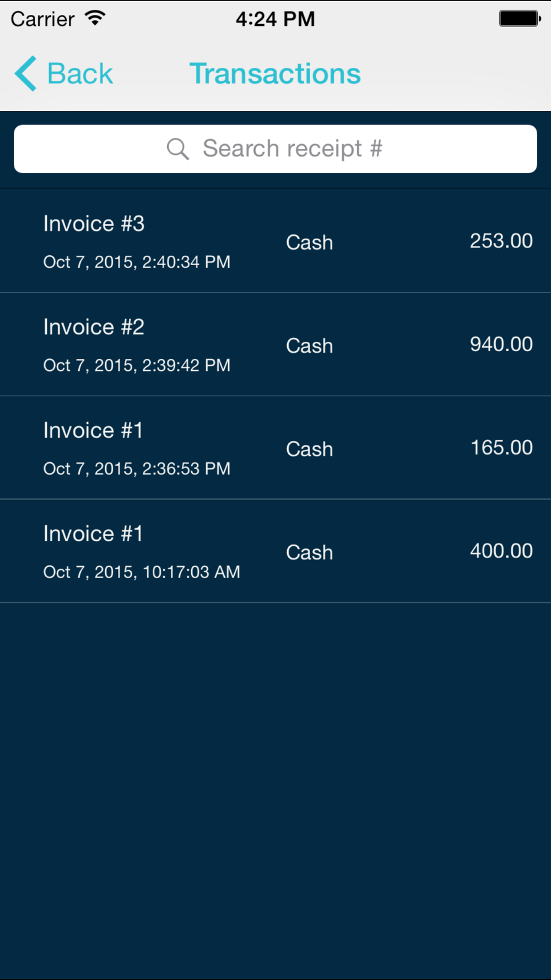Viewport: 551px width, 980px height.
Task: Open the Invoice #2 transaction
Action: [275, 344]
